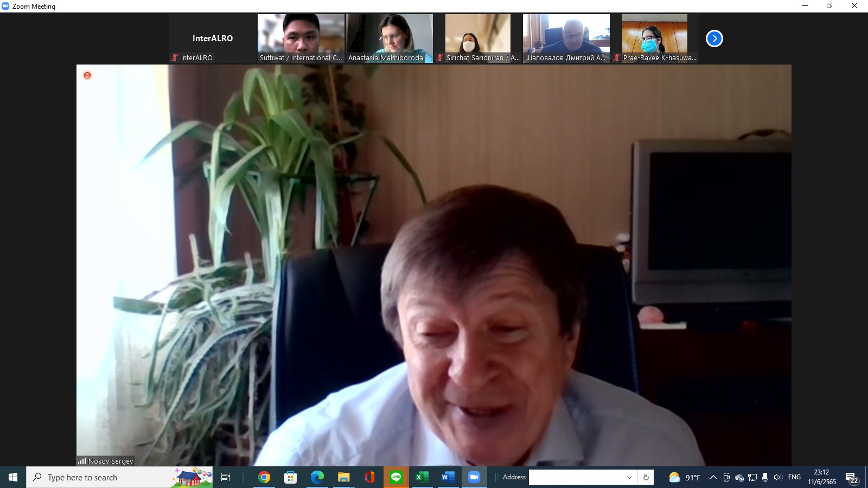
Task: Open the notification center with 22 notifications
Action: tap(852, 478)
